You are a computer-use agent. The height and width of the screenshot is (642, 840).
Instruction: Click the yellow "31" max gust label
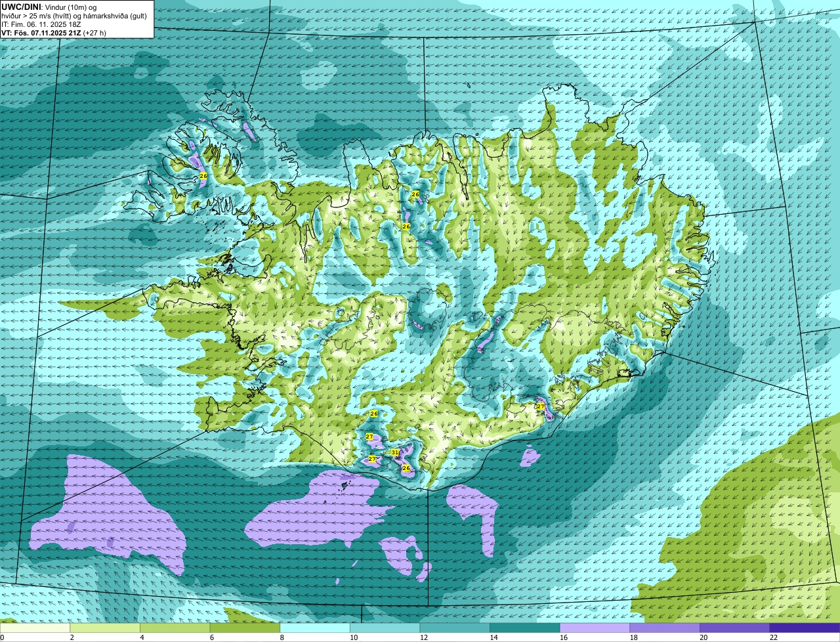pyautogui.click(x=395, y=452)
